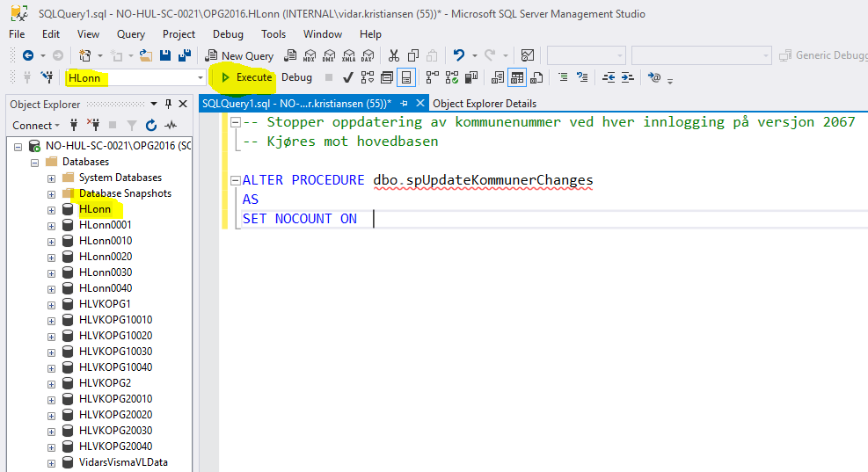Image resolution: width=868 pixels, height=472 pixels.
Task: Expand the Database Snapshots node
Action: (52, 194)
